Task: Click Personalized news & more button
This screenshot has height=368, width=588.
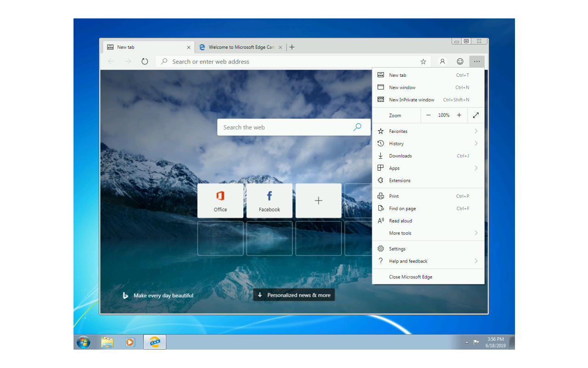Action: [294, 295]
